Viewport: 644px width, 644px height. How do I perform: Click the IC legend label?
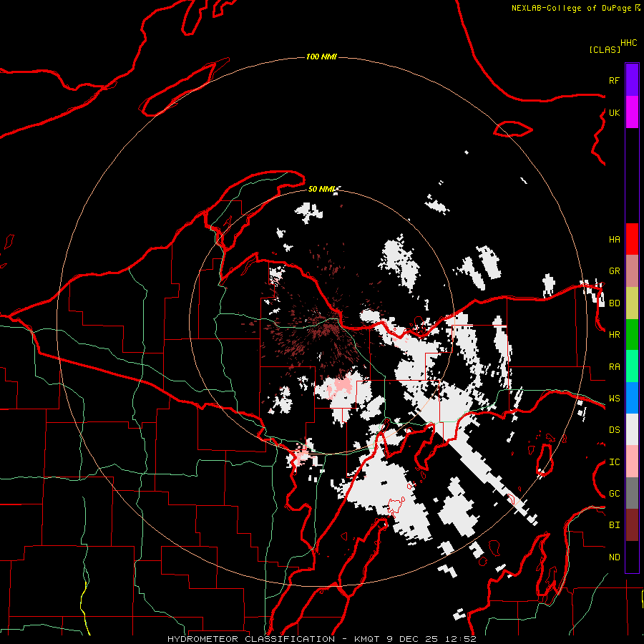pos(614,462)
